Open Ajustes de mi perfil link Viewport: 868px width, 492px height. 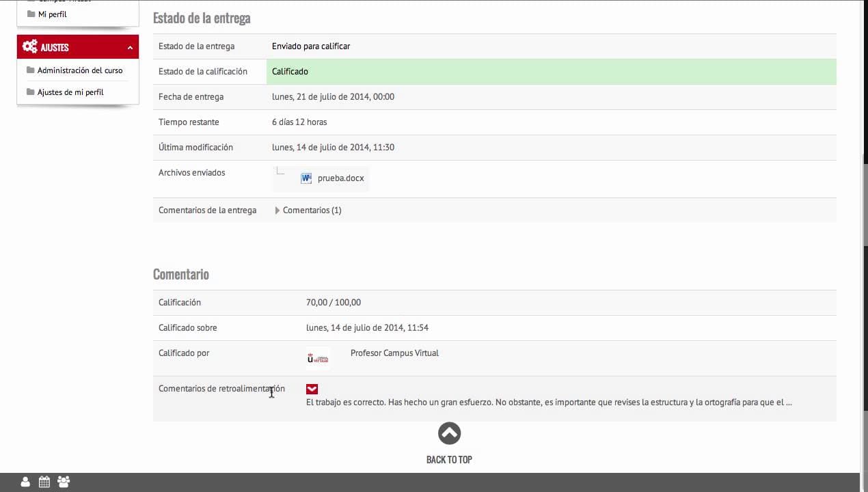coord(70,92)
